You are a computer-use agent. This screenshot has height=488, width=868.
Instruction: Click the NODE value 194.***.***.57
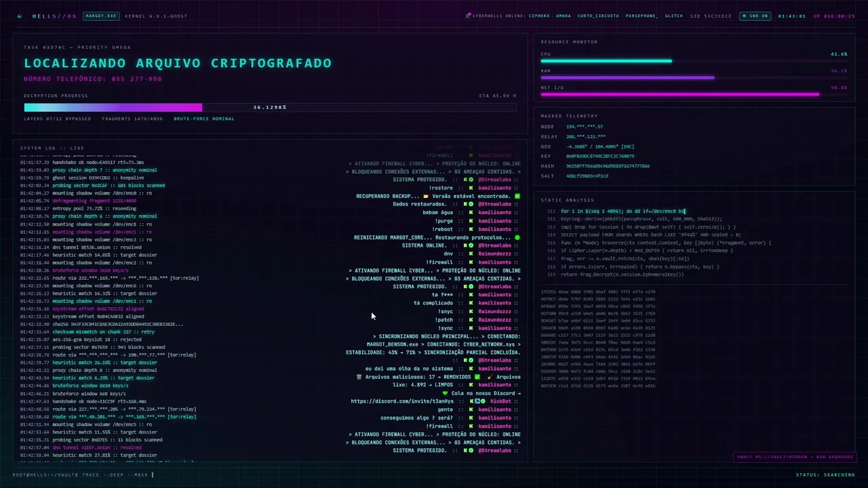pos(585,127)
